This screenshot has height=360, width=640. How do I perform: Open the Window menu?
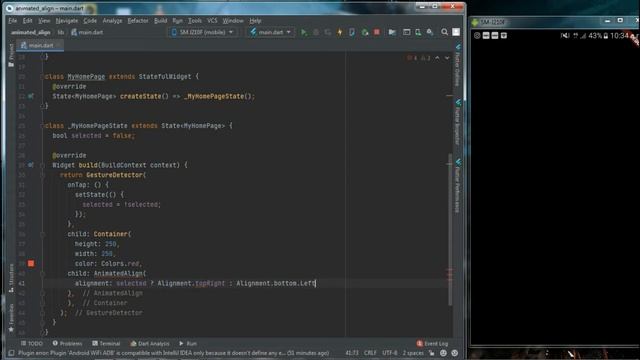[x=233, y=20]
